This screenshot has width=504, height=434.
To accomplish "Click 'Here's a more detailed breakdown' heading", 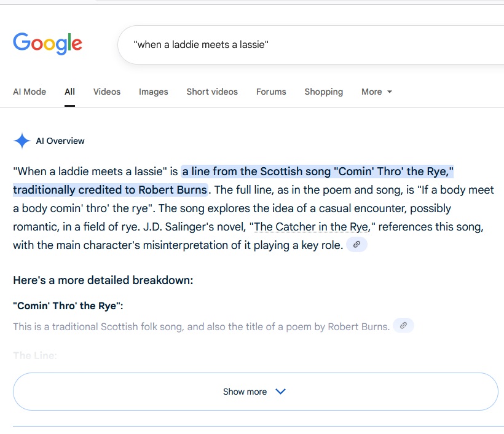I will point(103,280).
